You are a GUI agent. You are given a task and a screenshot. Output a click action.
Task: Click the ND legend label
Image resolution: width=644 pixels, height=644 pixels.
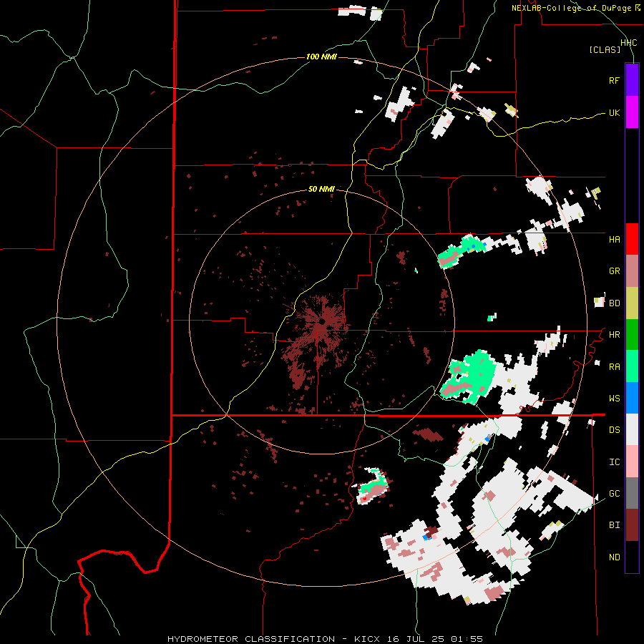pyautogui.click(x=614, y=557)
